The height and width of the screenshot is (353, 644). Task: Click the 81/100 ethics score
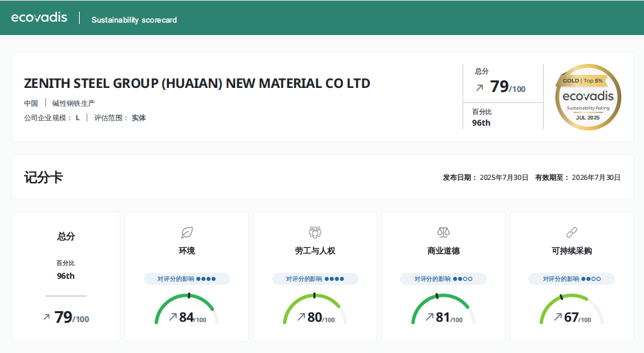[449, 317]
